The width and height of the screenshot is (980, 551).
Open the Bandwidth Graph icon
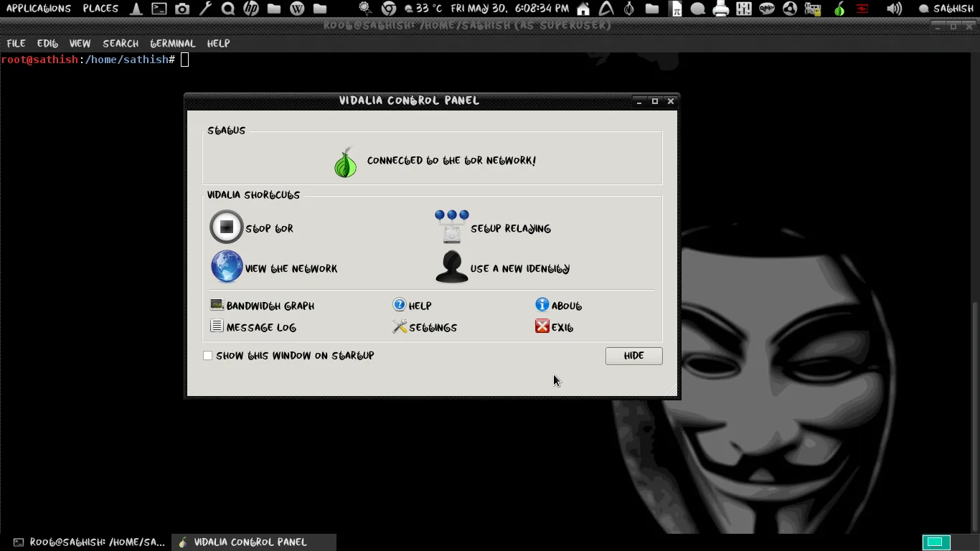click(217, 305)
